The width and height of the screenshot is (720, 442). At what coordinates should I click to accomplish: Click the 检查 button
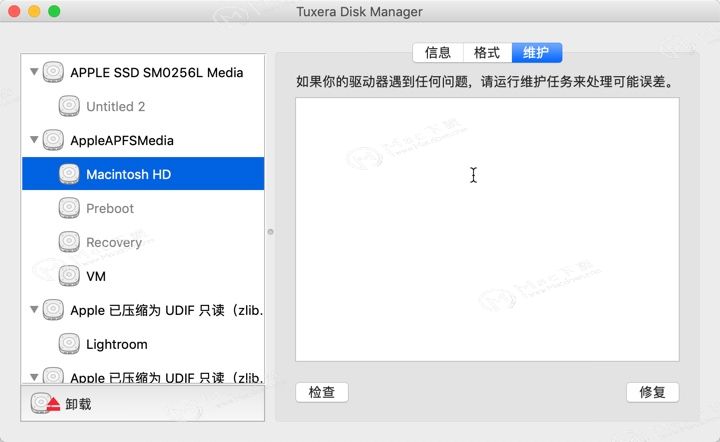(x=322, y=392)
